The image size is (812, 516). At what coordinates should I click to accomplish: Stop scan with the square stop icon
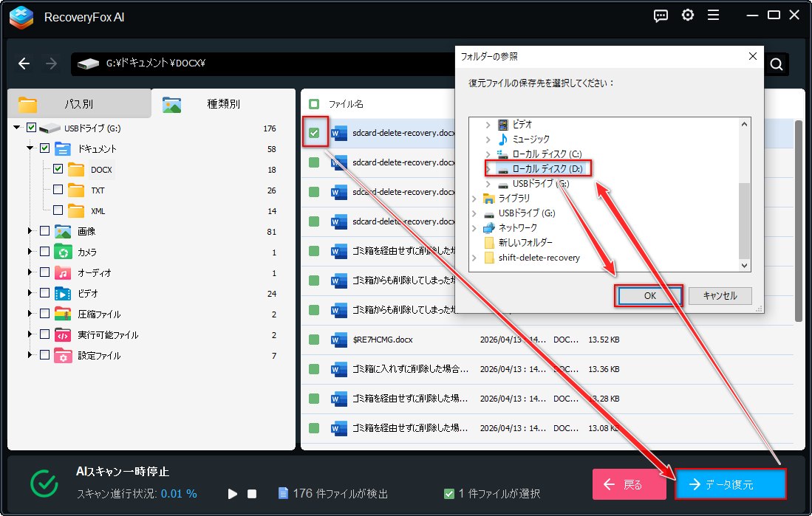[x=251, y=494]
